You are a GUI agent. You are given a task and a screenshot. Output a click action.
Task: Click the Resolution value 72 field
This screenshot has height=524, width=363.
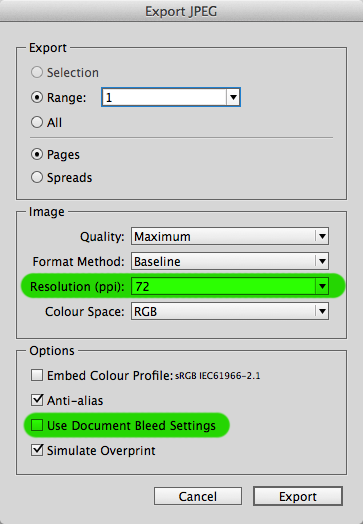[x=223, y=286]
